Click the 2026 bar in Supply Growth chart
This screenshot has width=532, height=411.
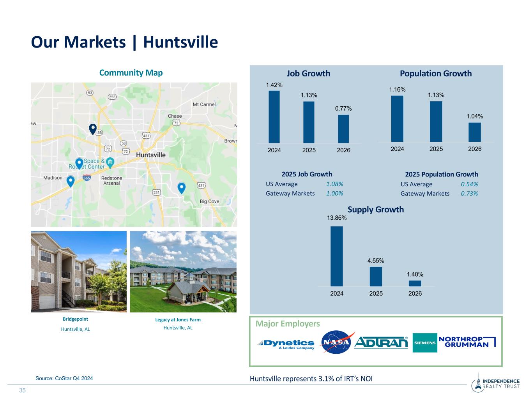415,284
